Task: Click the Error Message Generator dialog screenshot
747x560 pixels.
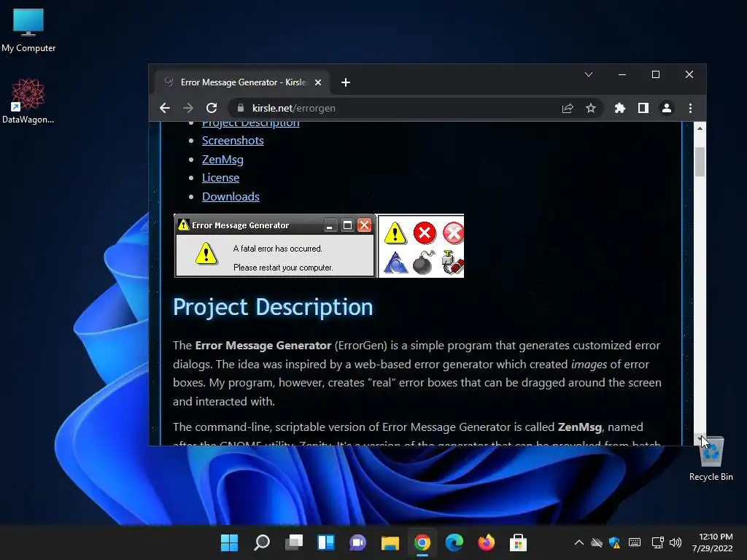Action: tap(275, 246)
